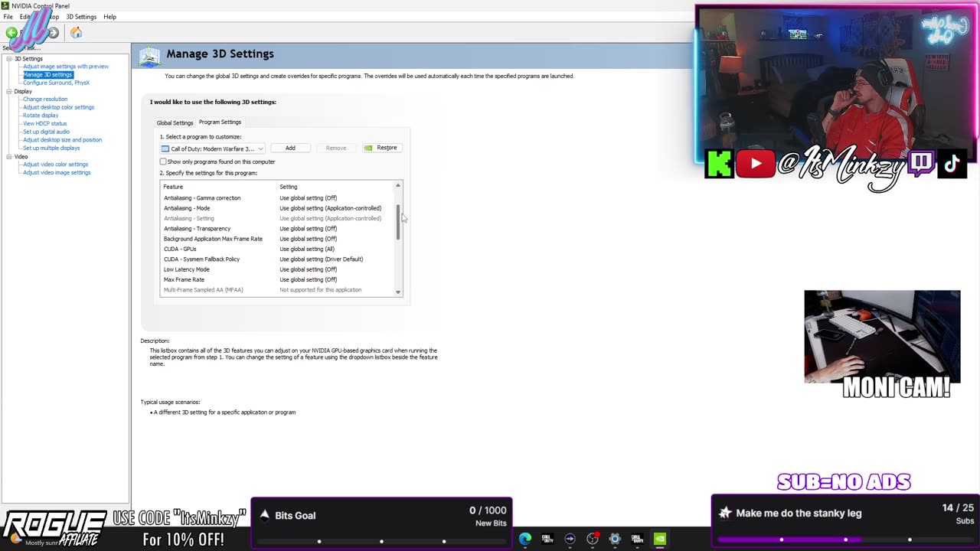
Task: Open the Call of Duty icon beside Edge
Action: pos(547,539)
